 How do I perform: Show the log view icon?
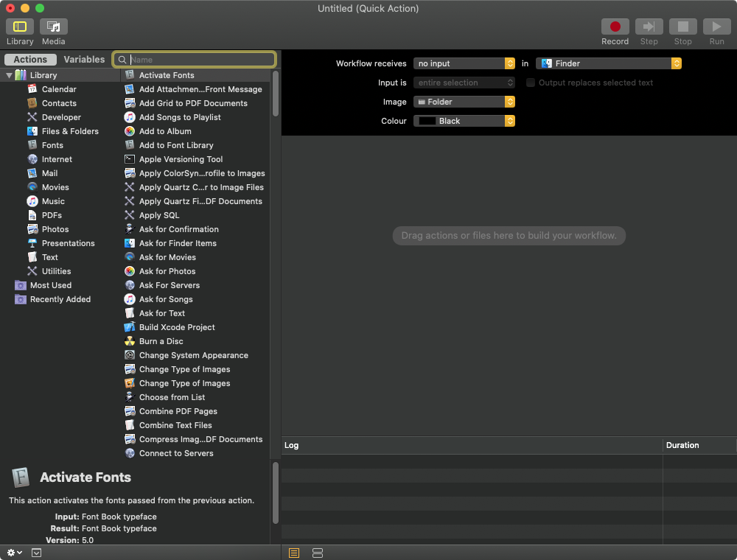[294, 553]
